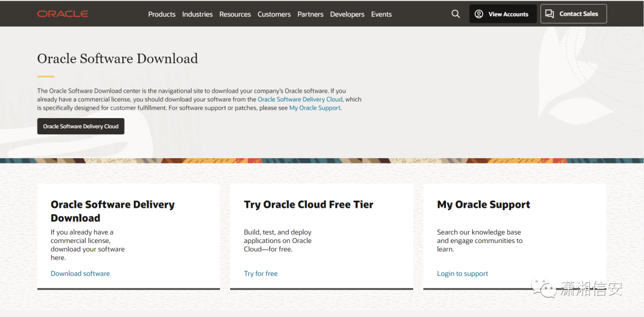Open the Partners menu

(x=311, y=14)
